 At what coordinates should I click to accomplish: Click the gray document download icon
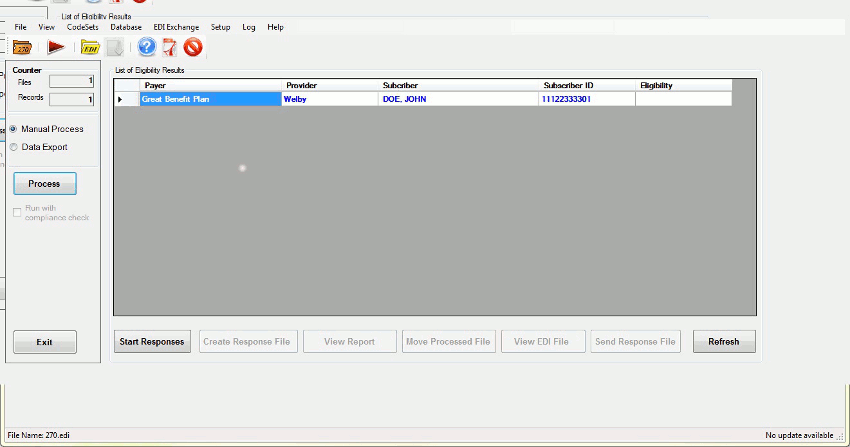coord(118,46)
